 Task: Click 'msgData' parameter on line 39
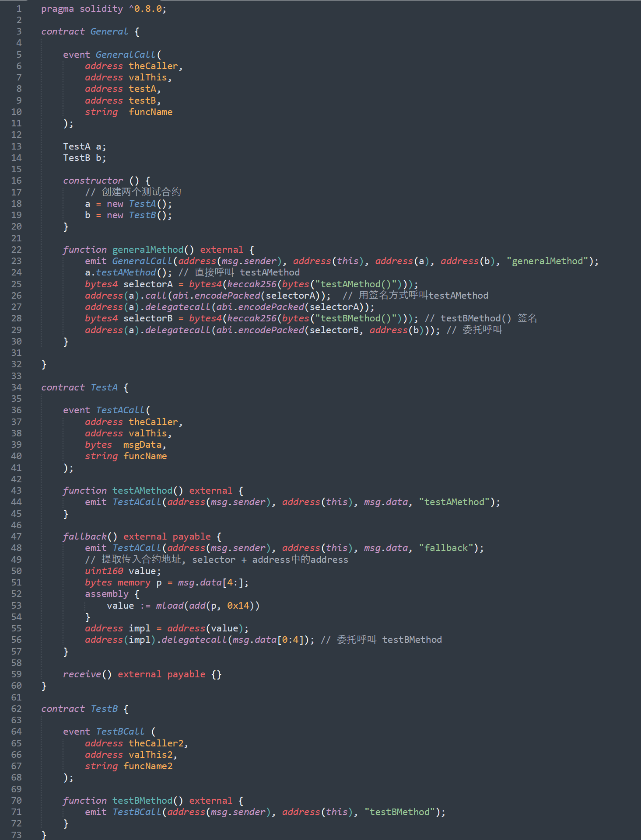(143, 445)
